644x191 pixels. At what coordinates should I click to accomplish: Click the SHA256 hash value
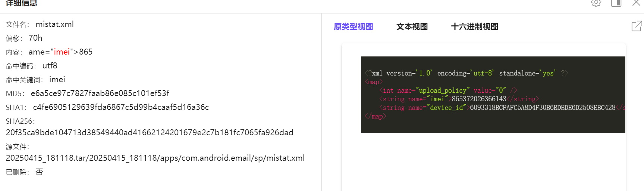[150, 133]
